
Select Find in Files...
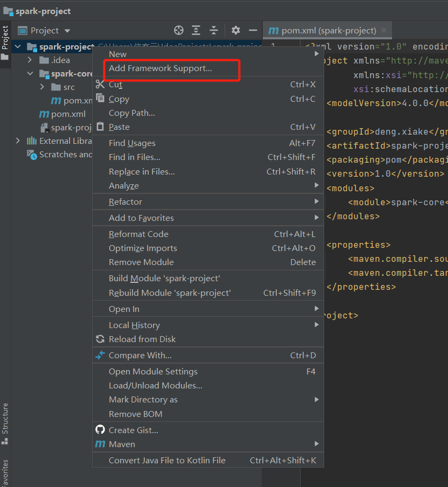(x=208, y=157)
